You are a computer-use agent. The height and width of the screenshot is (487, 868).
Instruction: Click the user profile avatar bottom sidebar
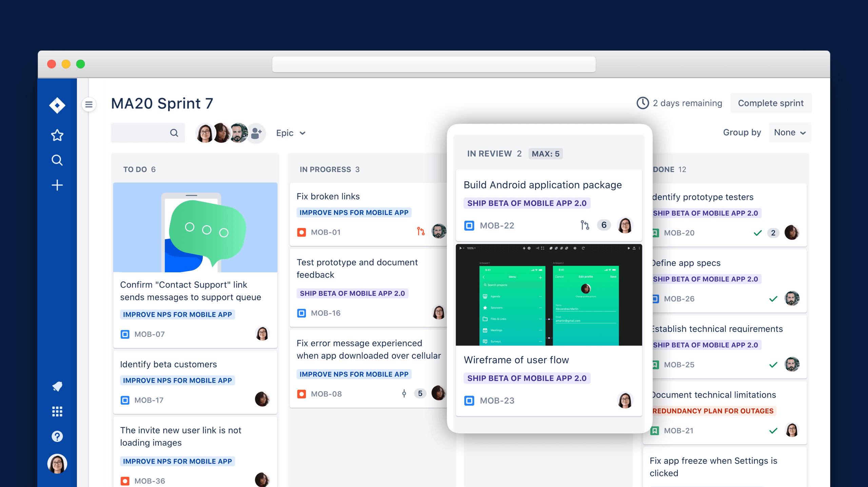pos(57,462)
